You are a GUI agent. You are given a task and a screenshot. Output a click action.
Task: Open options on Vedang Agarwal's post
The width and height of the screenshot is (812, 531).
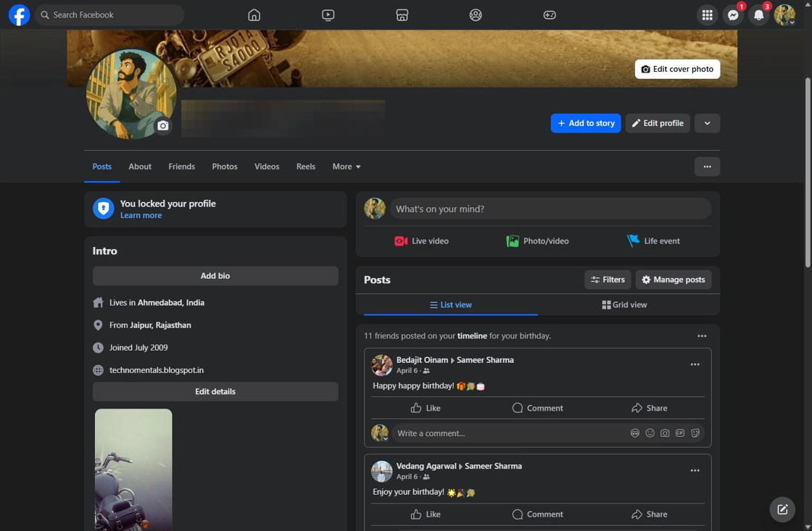point(695,470)
